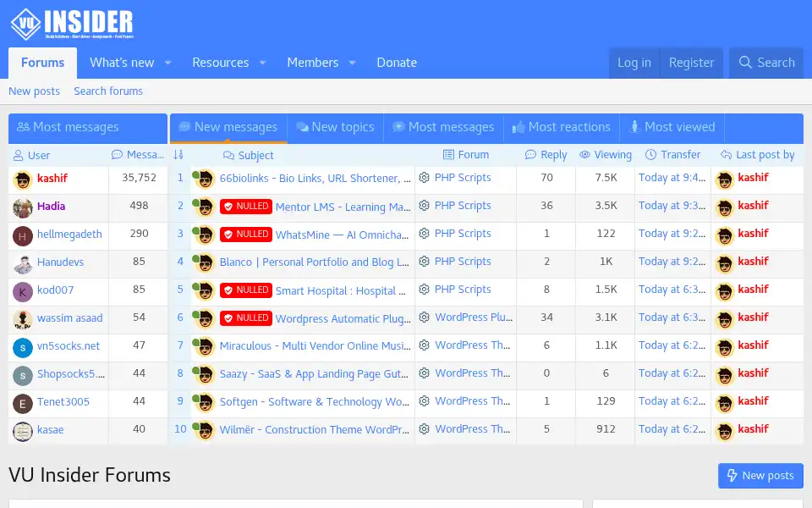The width and height of the screenshot is (812, 508).
Task: Click poster avatar on 66biolinks topic row
Action: (x=205, y=179)
